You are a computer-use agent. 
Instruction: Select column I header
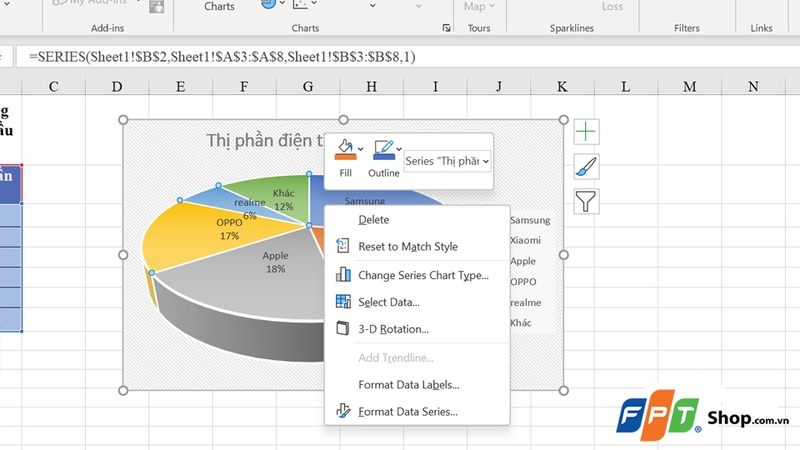click(x=435, y=86)
